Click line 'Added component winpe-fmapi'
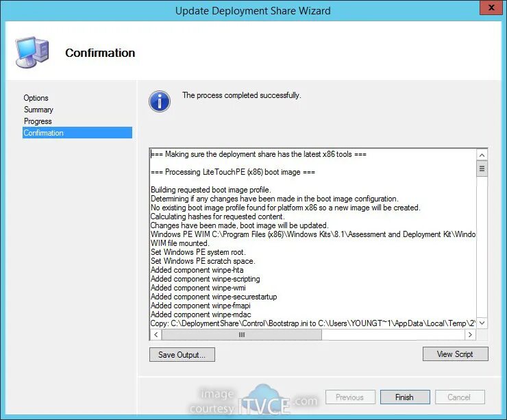 click(201, 305)
